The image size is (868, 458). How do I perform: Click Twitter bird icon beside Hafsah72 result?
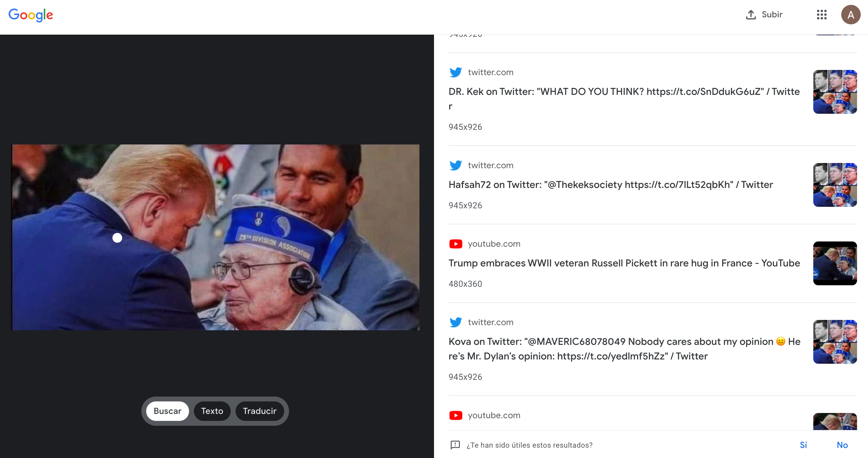456,165
